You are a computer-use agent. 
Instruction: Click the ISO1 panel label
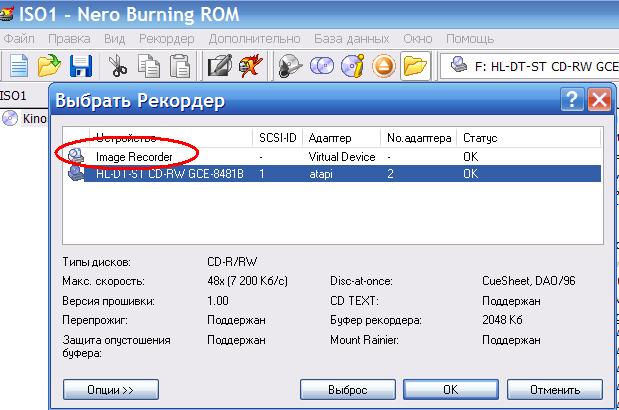click(x=13, y=95)
